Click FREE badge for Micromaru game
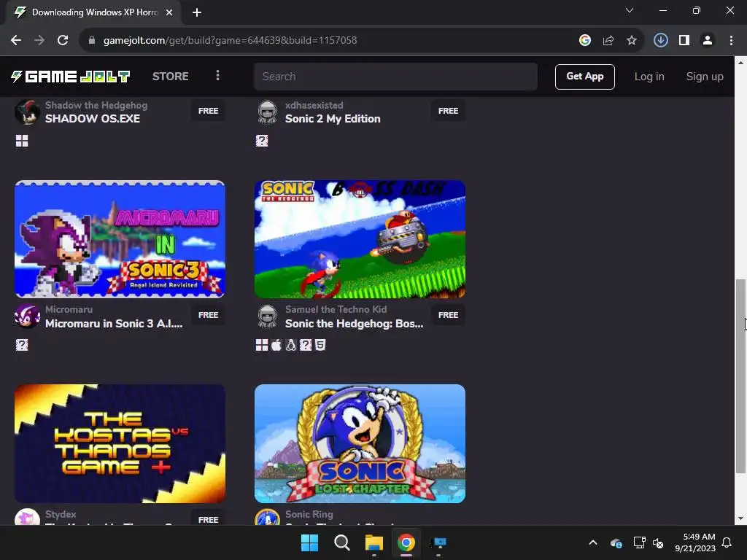 point(208,315)
